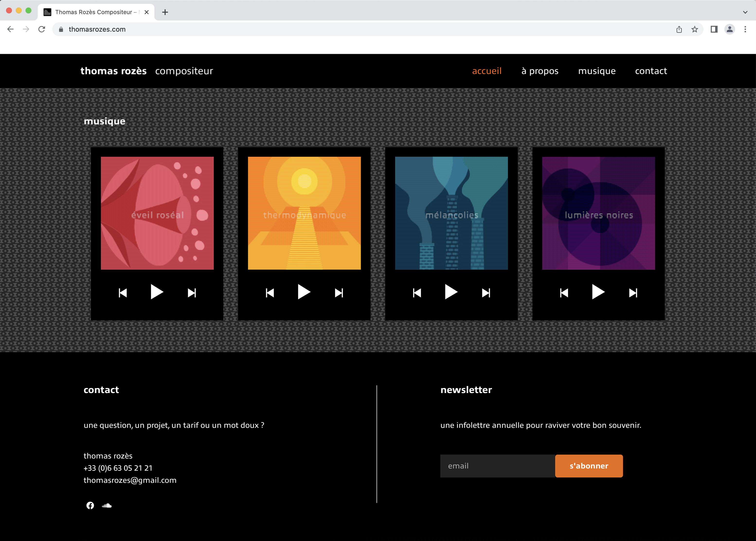Play the lumières noires album
Viewport: 756px width, 541px height.
598,292
